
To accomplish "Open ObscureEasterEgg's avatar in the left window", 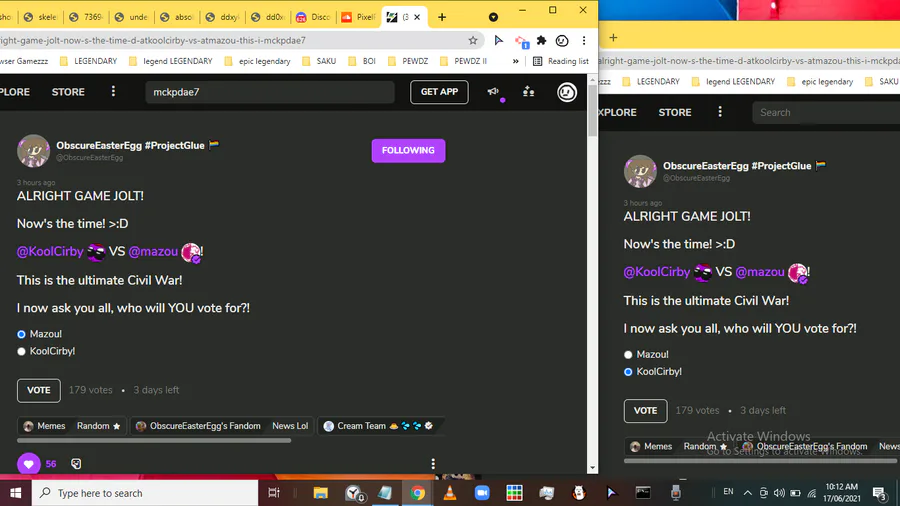I will [33, 151].
